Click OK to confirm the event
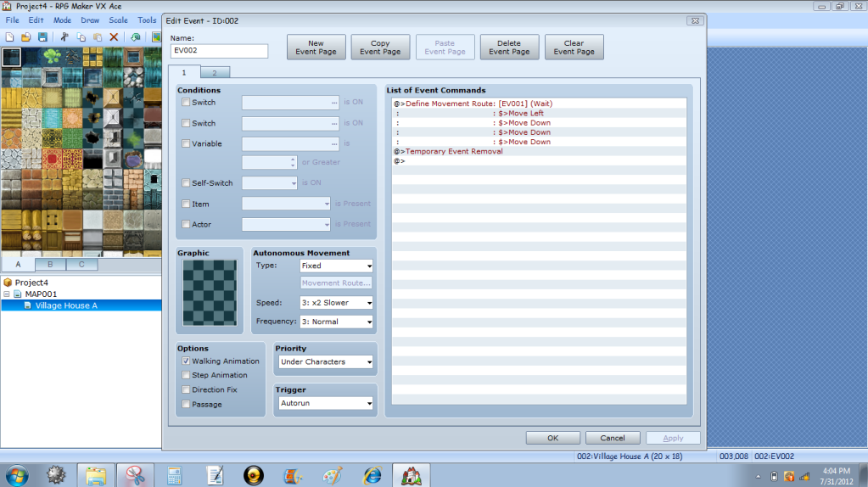This screenshot has width=868, height=487. coord(552,438)
